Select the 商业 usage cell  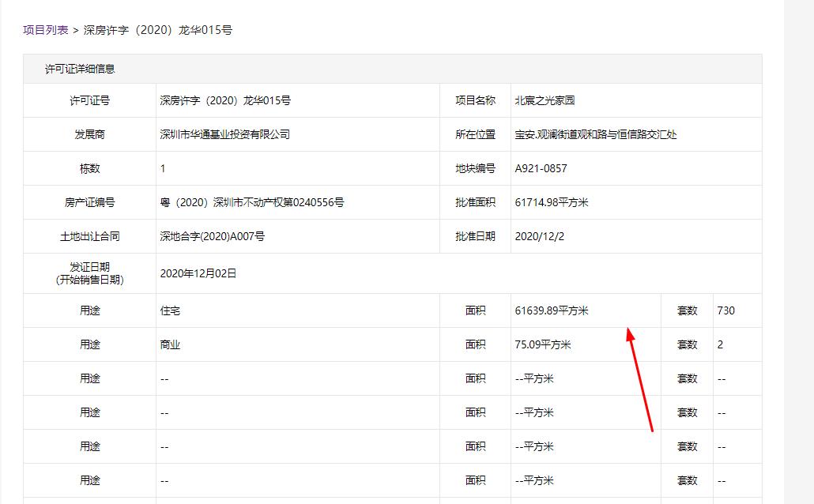(167, 344)
